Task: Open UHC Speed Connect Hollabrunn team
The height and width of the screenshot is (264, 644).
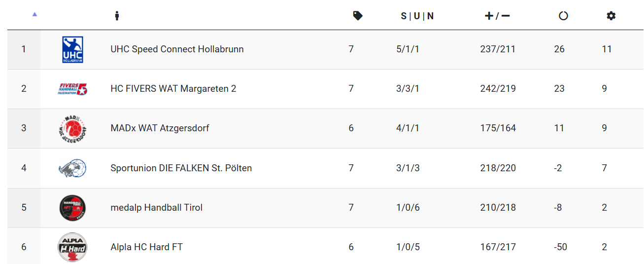Action: pos(177,49)
